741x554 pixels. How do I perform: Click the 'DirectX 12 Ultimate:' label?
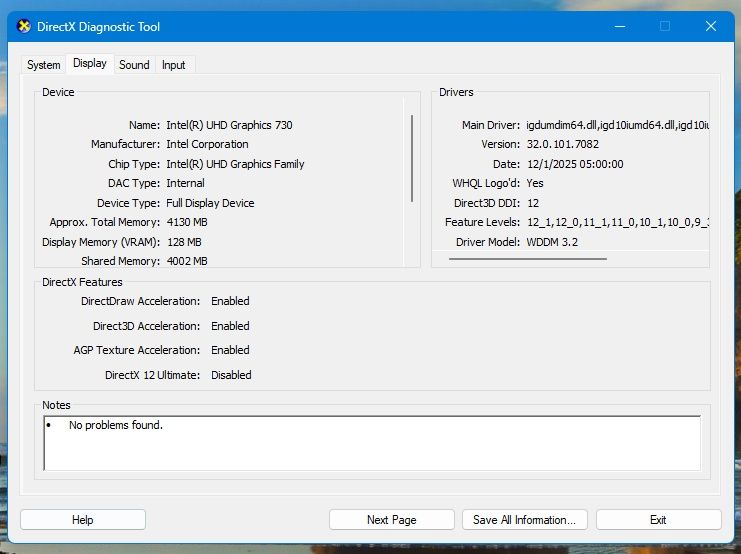tap(152, 375)
